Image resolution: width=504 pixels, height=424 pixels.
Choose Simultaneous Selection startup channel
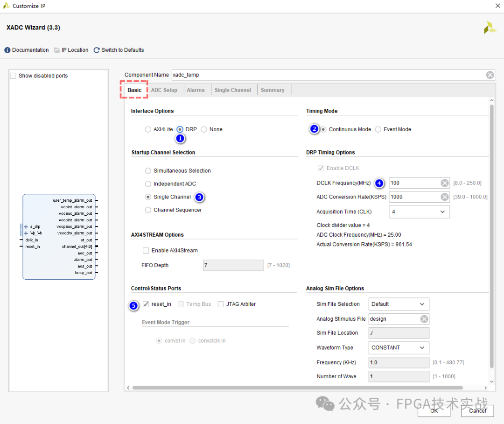point(148,171)
